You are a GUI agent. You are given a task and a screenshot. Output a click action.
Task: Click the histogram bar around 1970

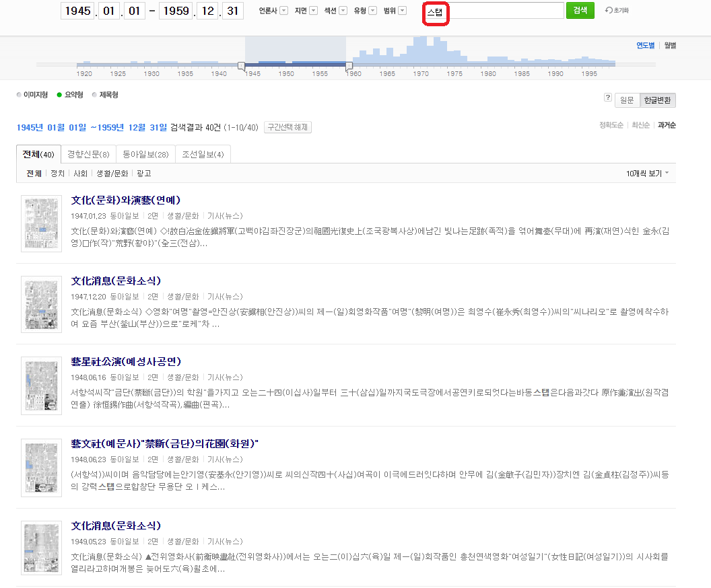click(420, 50)
